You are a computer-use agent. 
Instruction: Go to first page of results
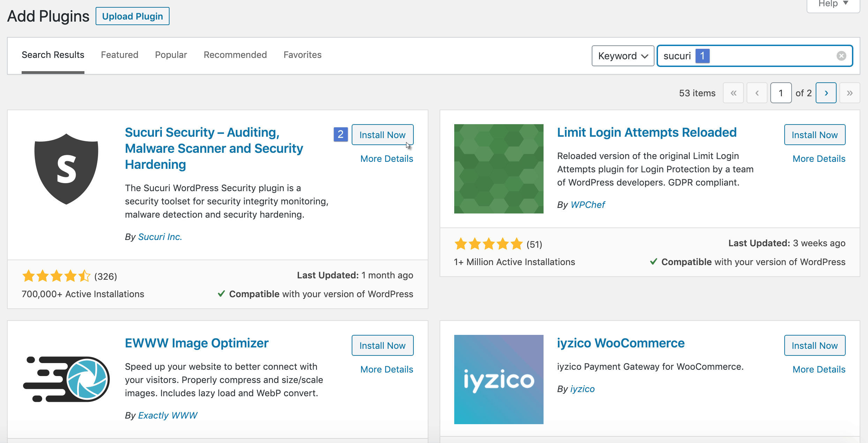point(733,93)
